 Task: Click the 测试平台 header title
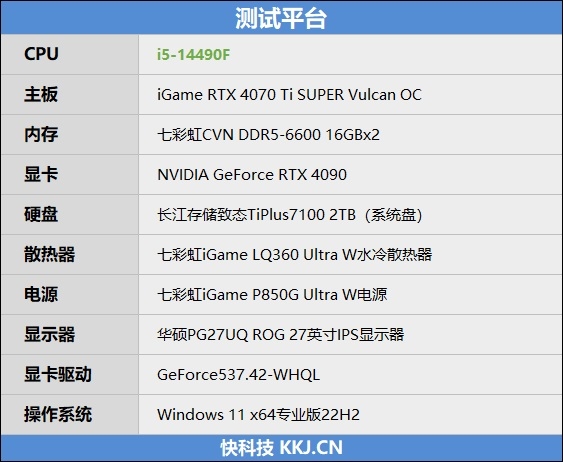tap(281, 18)
